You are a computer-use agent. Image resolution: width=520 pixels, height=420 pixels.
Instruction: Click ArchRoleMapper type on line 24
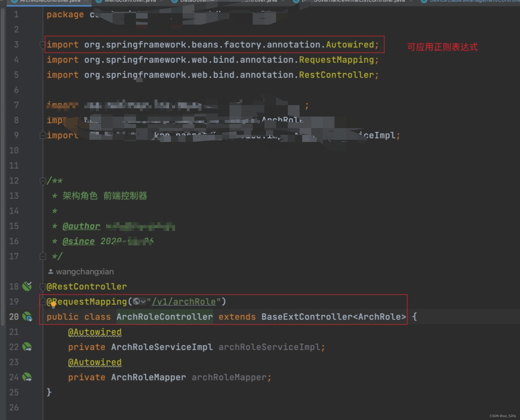[x=148, y=377]
